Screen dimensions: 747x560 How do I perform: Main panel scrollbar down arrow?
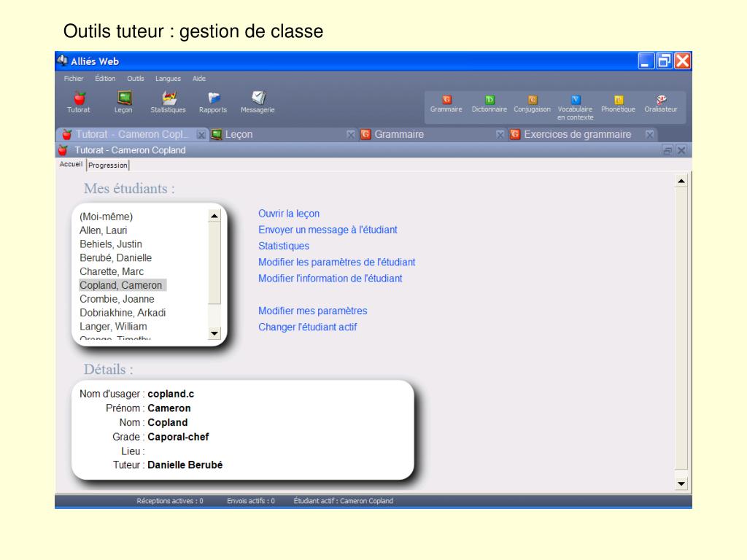pos(681,484)
